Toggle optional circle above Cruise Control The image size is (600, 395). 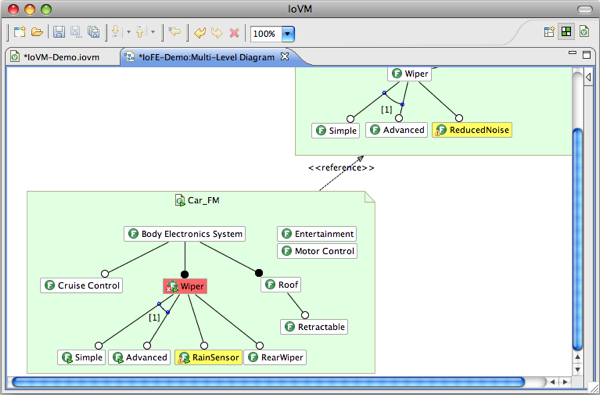click(105, 274)
